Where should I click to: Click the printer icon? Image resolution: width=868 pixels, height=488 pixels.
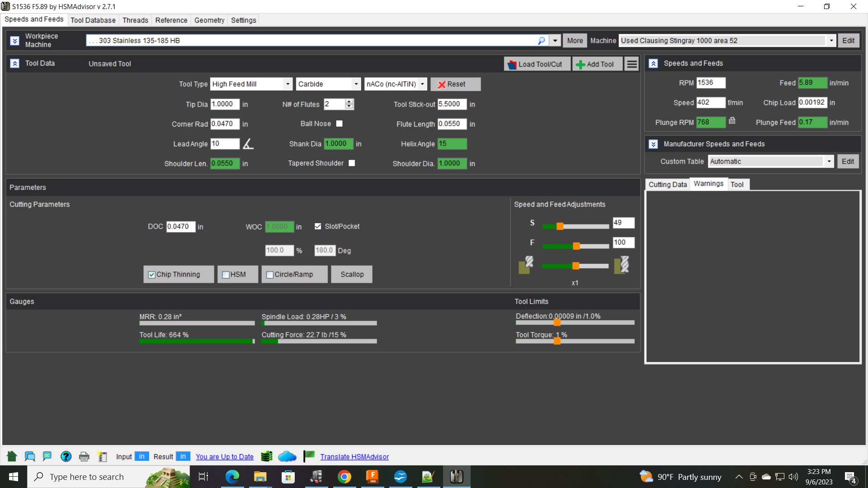(84, 456)
